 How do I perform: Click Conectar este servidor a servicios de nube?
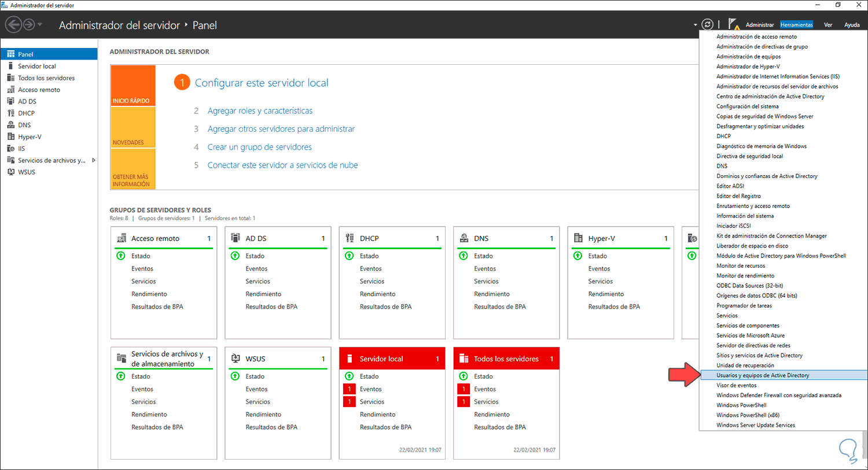pyautogui.click(x=282, y=165)
